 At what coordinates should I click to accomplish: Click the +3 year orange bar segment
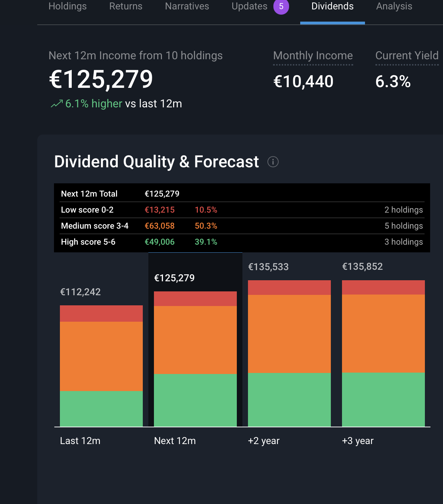[x=383, y=334]
